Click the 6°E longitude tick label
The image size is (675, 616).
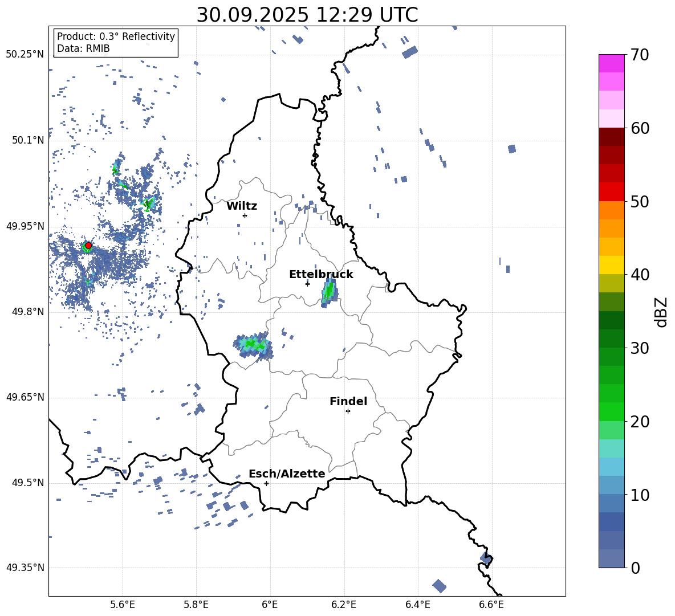pyautogui.click(x=270, y=605)
